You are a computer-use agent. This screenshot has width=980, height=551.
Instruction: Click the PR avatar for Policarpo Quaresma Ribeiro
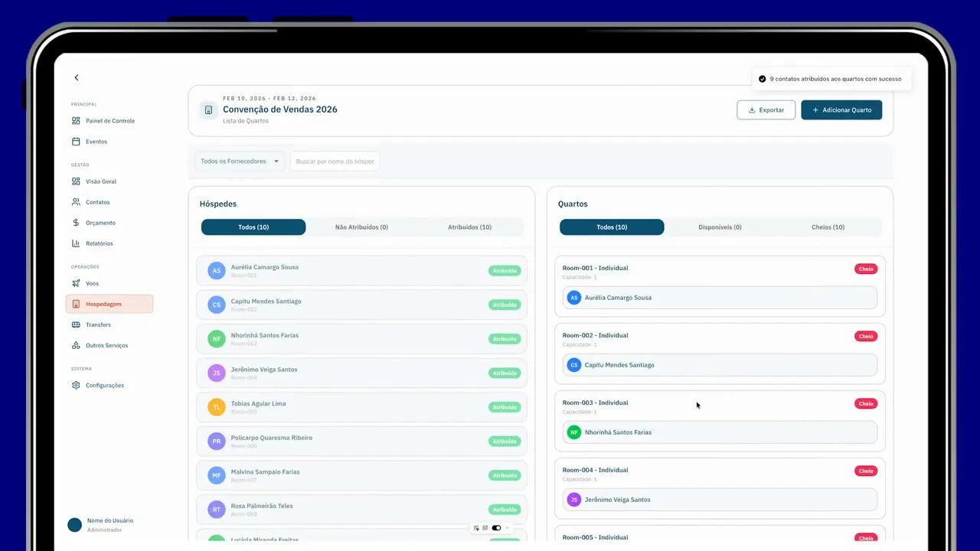217,441
